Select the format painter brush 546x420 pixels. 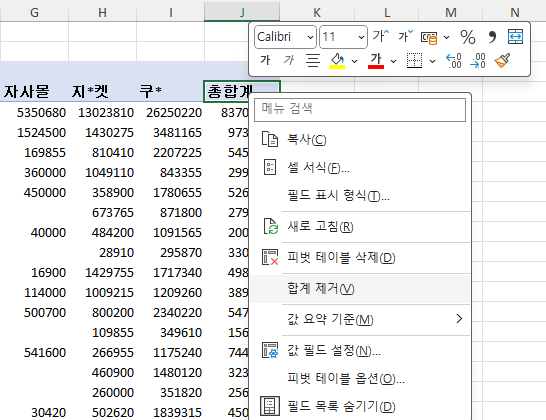click(x=502, y=61)
